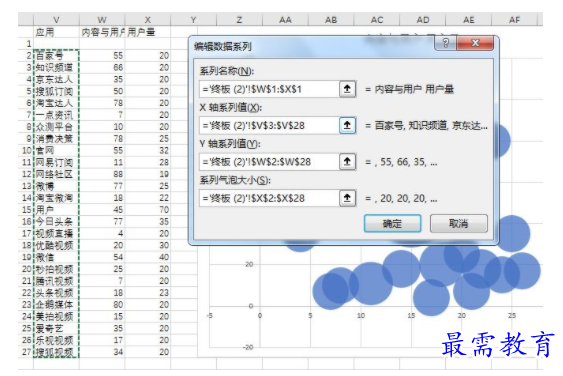This screenshot has height=376, width=563.
Task: Select the cell 搜狐订阅
Action: pyautogui.click(x=56, y=91)
